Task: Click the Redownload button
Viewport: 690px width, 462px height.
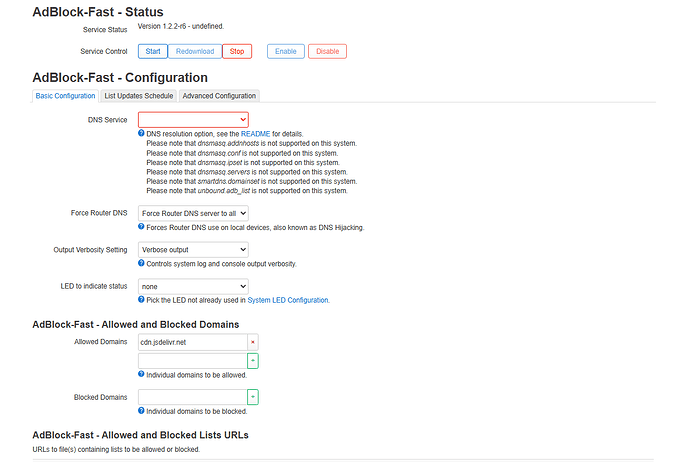Action: (x=194, y=51)
